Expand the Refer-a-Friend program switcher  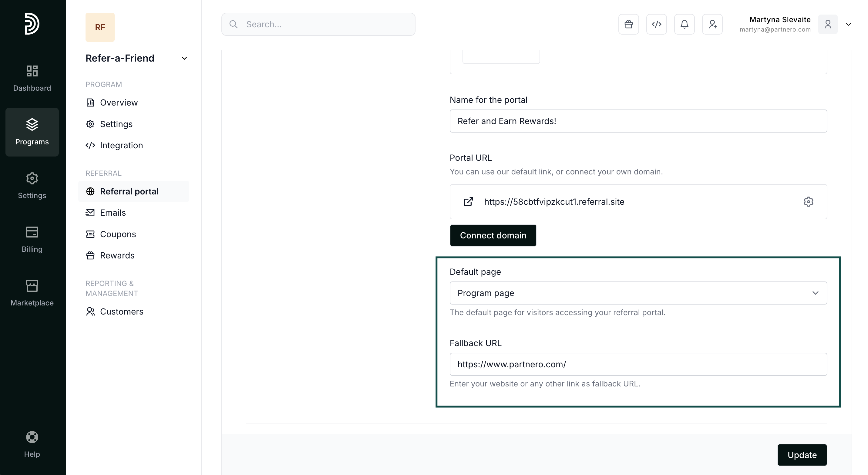point(184,58)
